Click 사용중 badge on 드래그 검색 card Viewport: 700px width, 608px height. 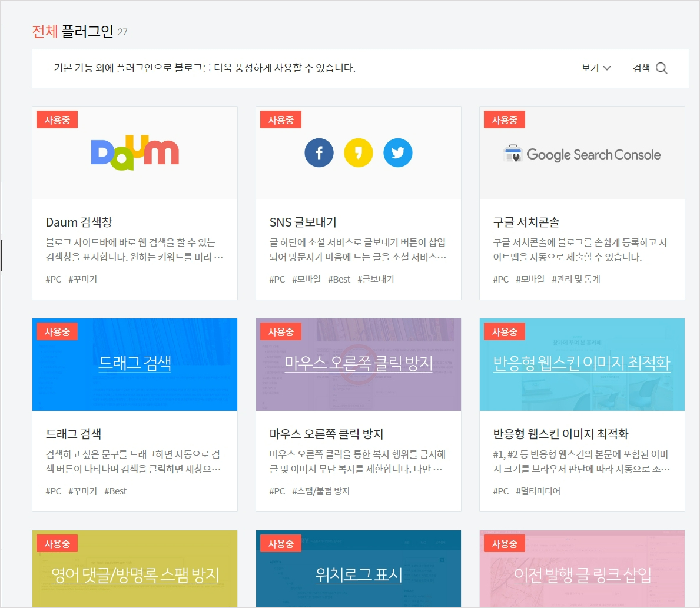pyautogui.click(x=57, y=332)
